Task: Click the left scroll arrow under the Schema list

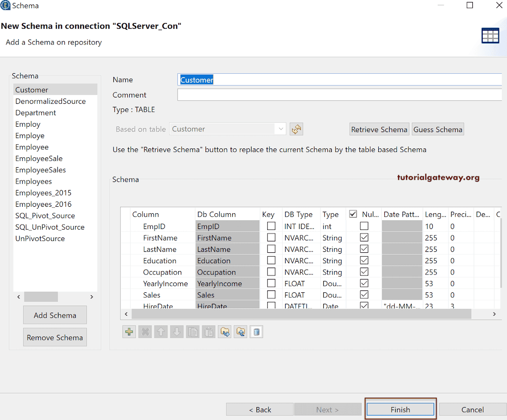Action: click(x=18, y=297)
